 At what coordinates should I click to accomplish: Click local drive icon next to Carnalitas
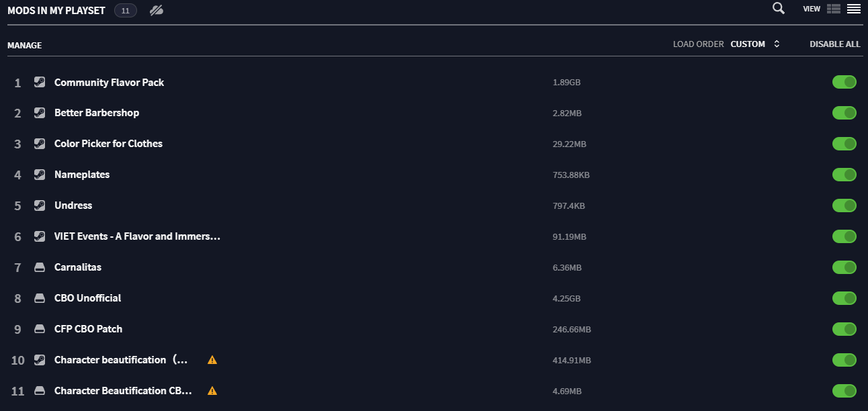pyautogui.click(x=40, y=267)
